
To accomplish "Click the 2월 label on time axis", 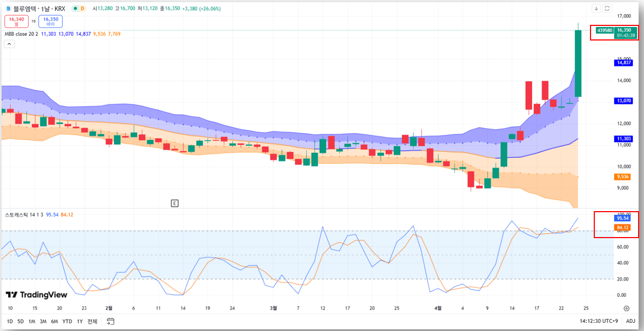I will point(109,308).
